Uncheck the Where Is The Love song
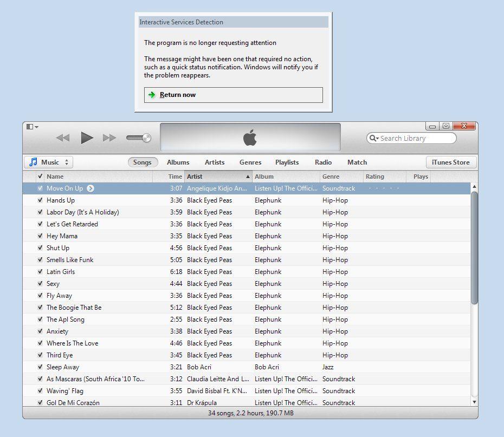The width and height of the screenshot is (504, 437). click(40, 343)
